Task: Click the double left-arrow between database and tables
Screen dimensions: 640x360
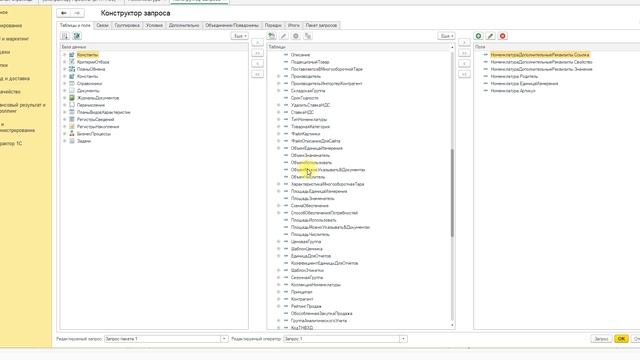Action: click(258, 74)
